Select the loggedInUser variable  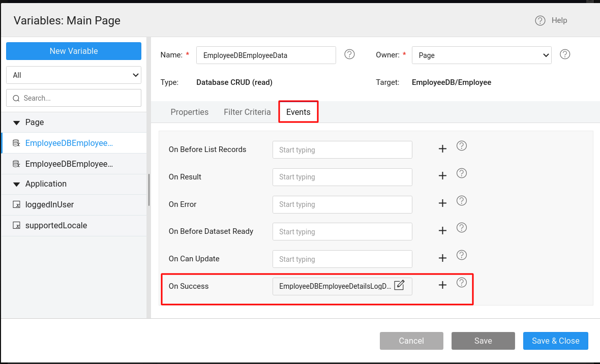49,204
